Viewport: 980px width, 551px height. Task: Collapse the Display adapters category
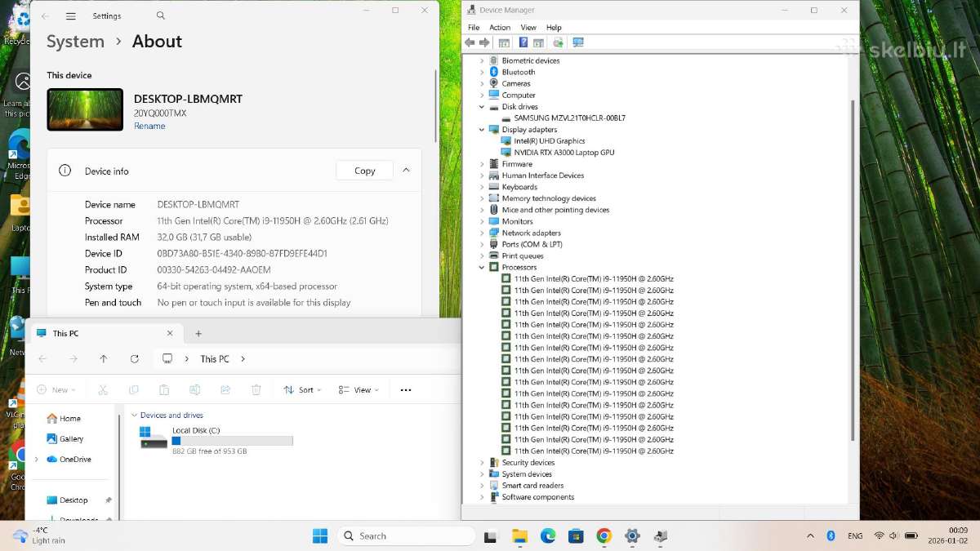(x=482, y=130)
